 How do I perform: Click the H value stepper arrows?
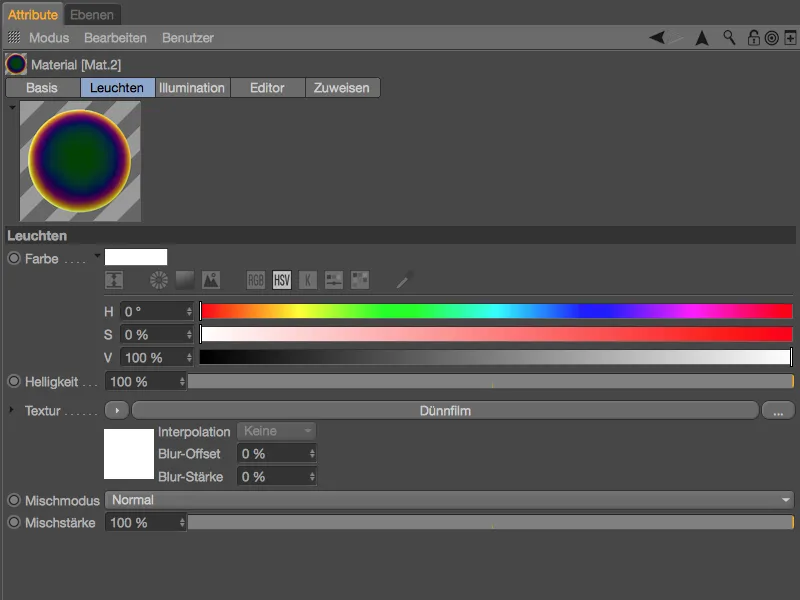point(189,311)
